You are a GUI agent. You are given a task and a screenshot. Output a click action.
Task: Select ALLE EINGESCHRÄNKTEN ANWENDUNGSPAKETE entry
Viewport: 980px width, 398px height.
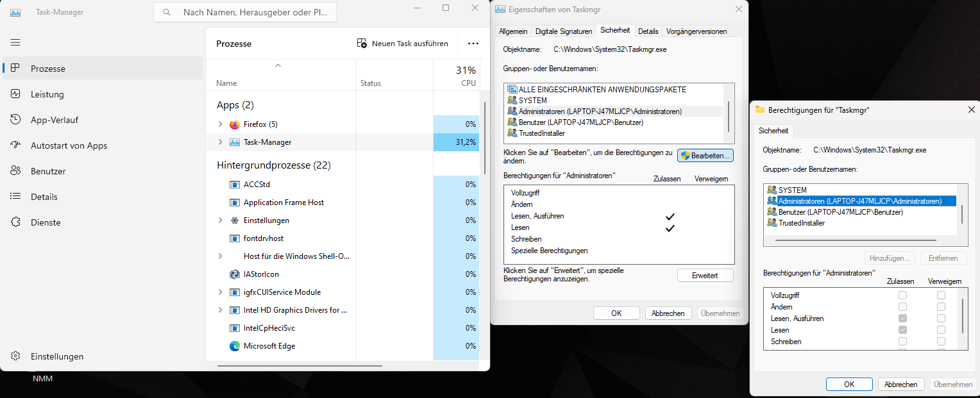point(596,90)
